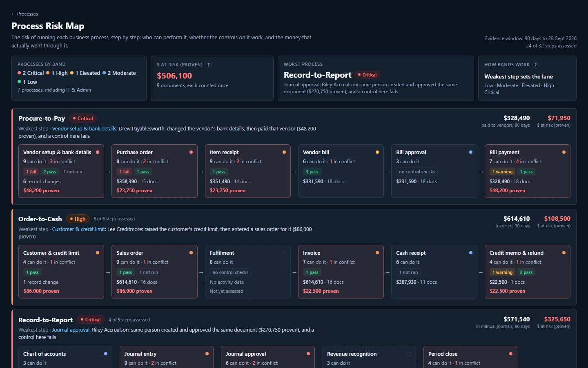588x368 pixels.
Task: Click the orange risk dot on Item receipt card
Action: [x=284, y=152]
